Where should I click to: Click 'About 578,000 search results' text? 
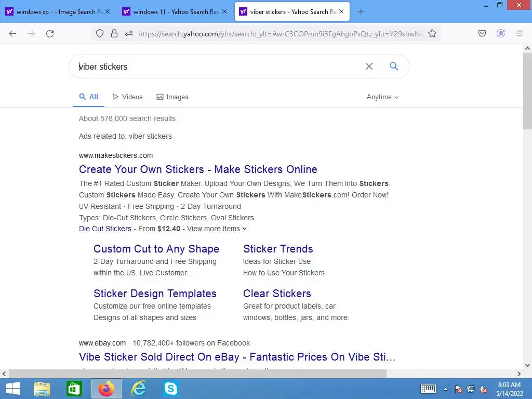point(127,118)
